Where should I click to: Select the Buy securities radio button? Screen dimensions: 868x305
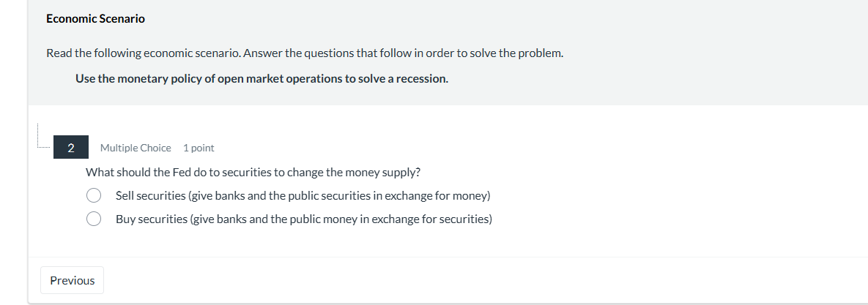94,219
